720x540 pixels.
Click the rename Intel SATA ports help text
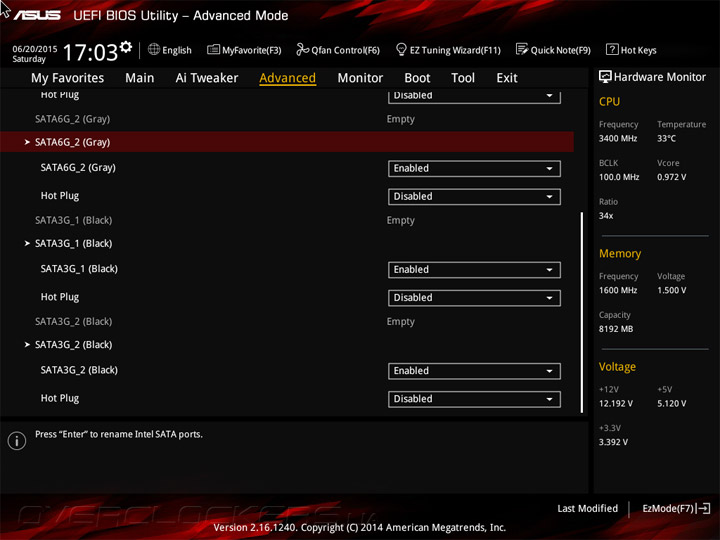pos(118,434)
